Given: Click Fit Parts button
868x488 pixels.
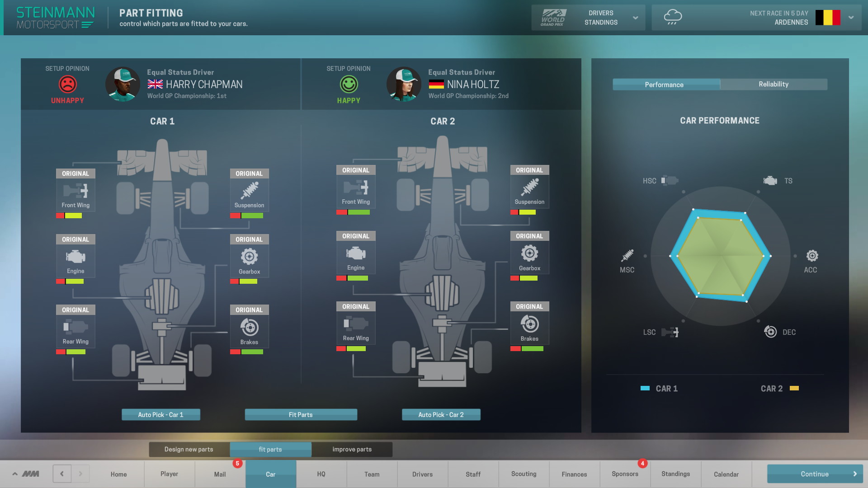Looking at the screenshot, I should [x=301, y=414].
